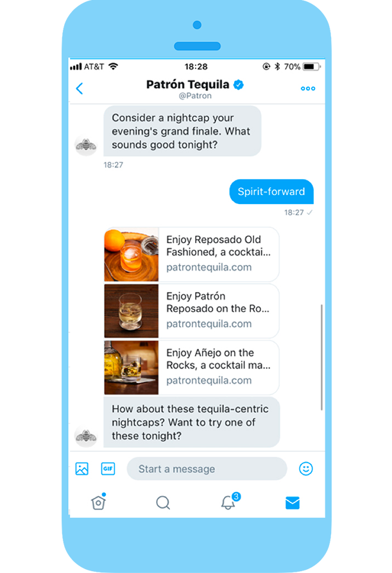Open the emoji smiley picker
Screen dimensions: 392x573
click(306, 468)
